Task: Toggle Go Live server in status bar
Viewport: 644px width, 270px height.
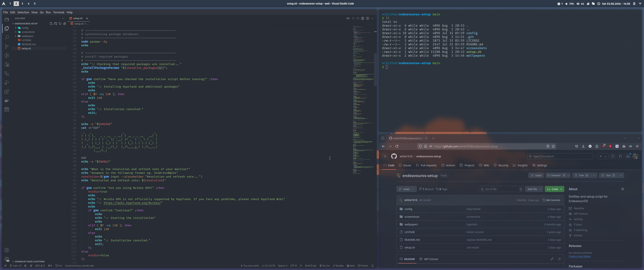Action: click(324, 266)
